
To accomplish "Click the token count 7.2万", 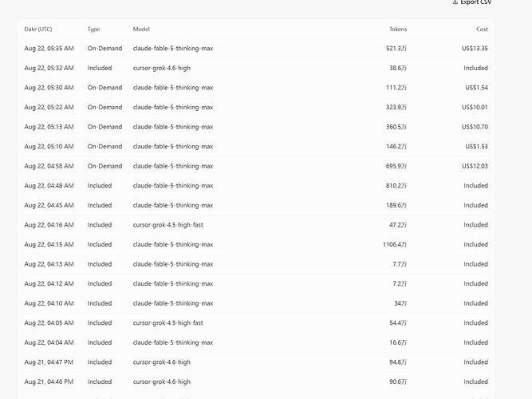I will click(x=400, y=284).
